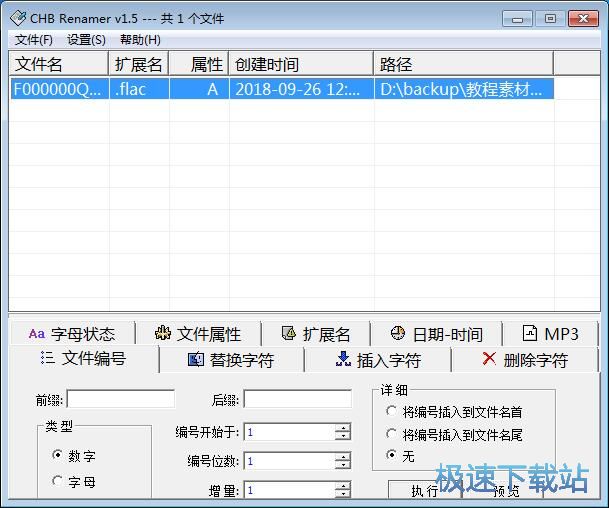Switch to the 插入字符 tab
The height and width of the screenshot is (508, 609).
click(x=378, y=360)
